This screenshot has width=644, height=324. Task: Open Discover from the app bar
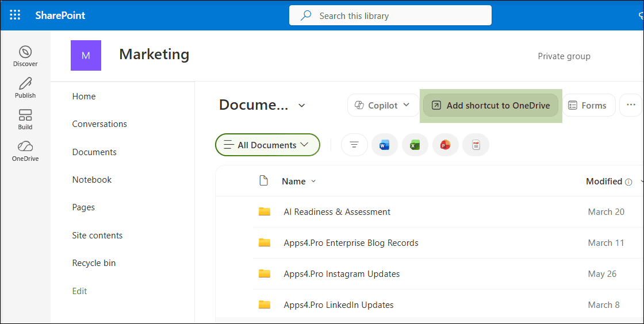tap(25, 56)
